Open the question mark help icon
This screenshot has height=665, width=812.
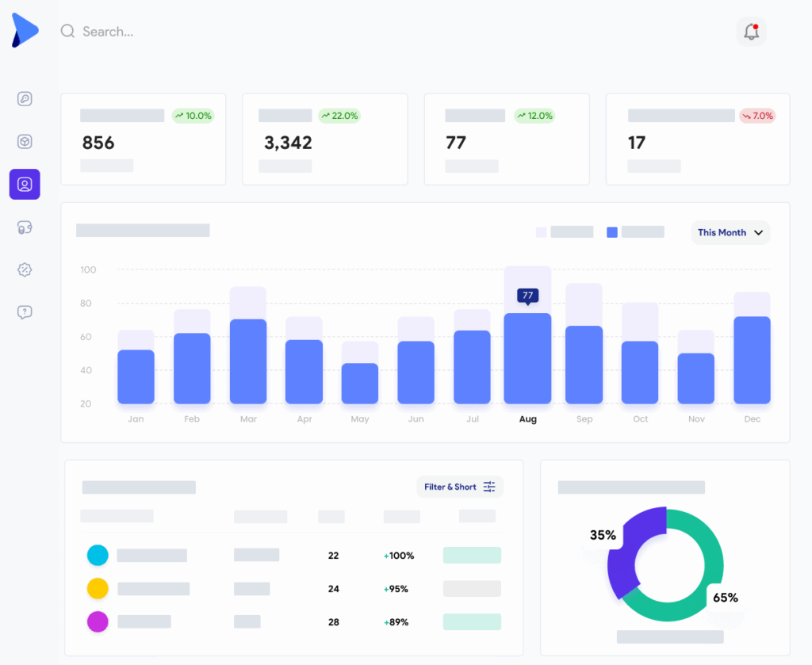tap(25, 312)
